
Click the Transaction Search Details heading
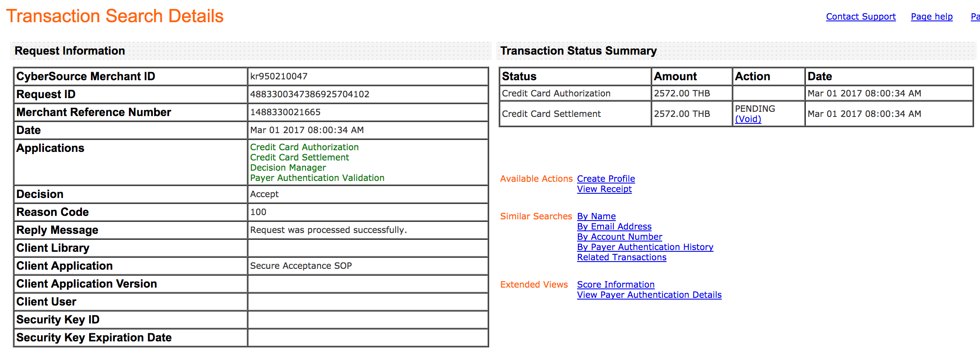[x=115, y=16]
